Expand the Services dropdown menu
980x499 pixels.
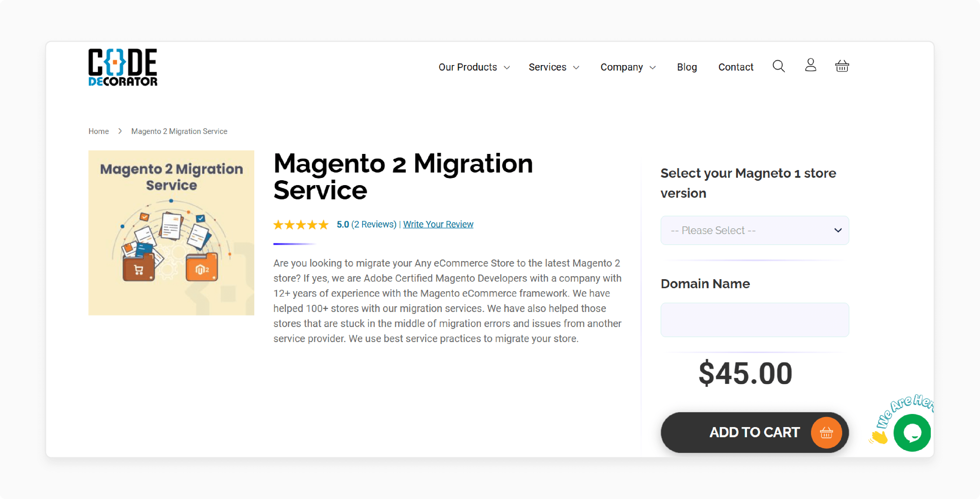point(553,67)
